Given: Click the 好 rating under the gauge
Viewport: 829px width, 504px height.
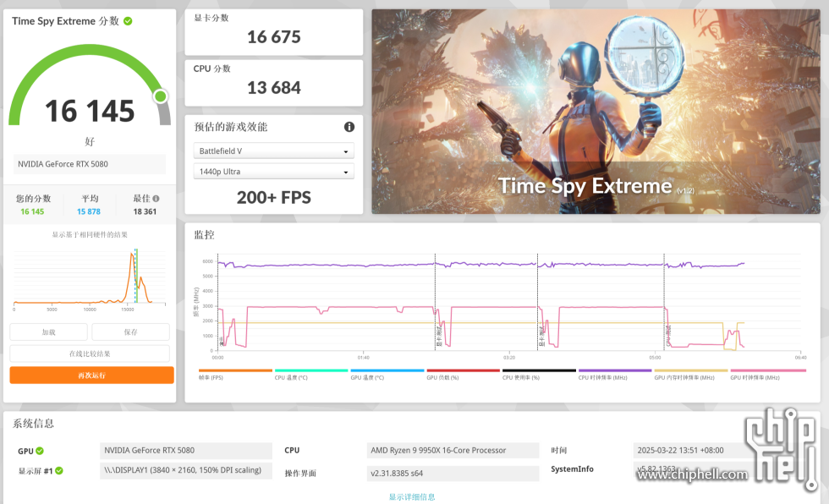Looking at the screenshot, I should pyautogui.click(x=90, y=141).
